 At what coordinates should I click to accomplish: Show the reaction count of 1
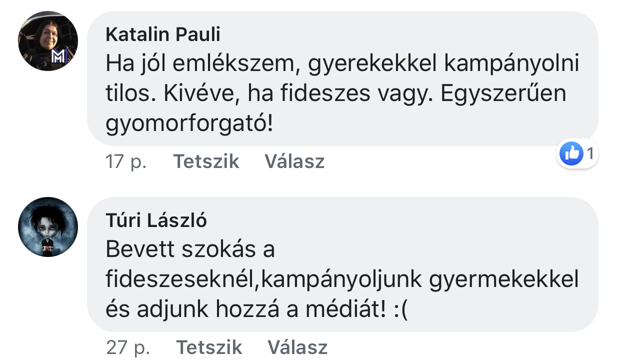point(590,154)
